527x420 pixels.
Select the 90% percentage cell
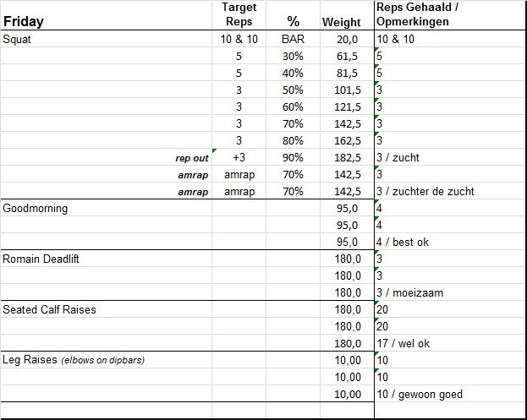click(293, 158)
